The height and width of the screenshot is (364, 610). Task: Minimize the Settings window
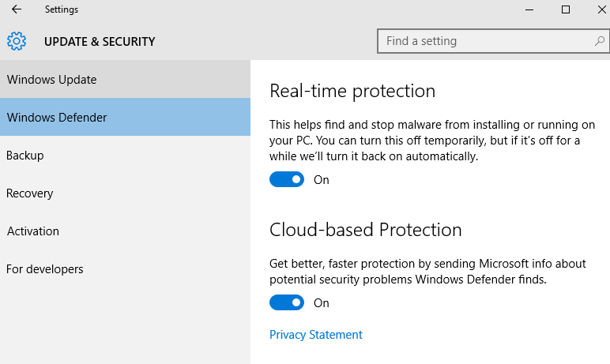pos(529,9)
